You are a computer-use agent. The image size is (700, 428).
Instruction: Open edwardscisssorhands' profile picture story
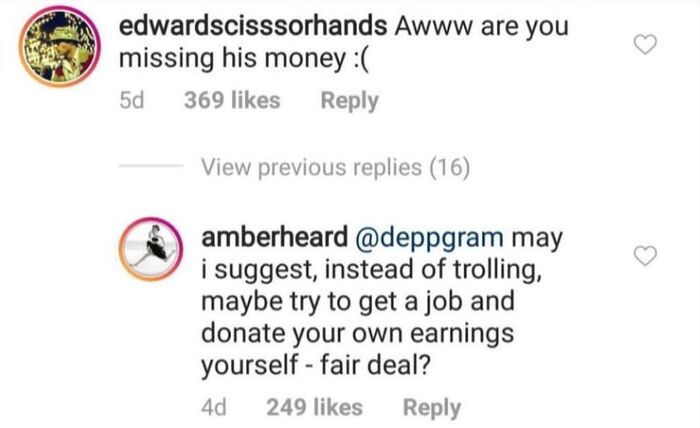59,46
